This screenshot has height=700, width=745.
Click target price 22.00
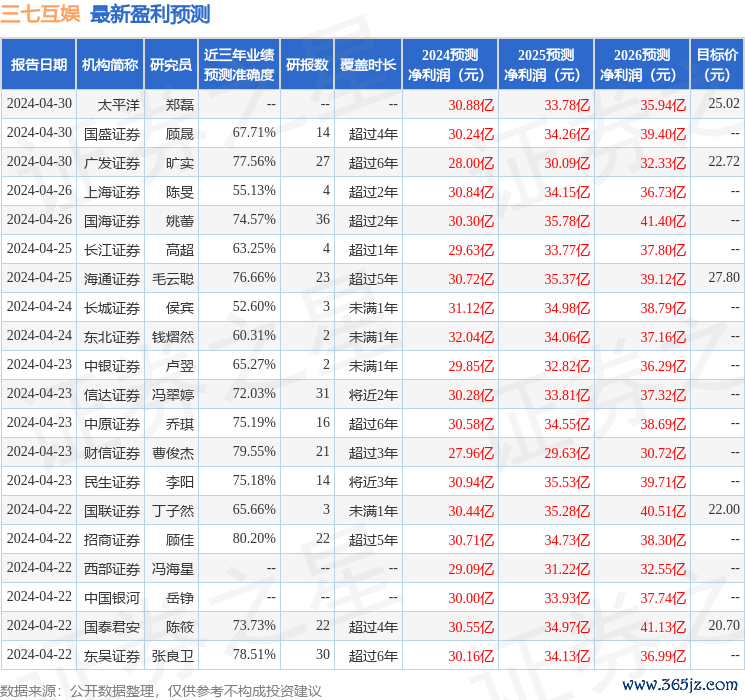[724, 509]
